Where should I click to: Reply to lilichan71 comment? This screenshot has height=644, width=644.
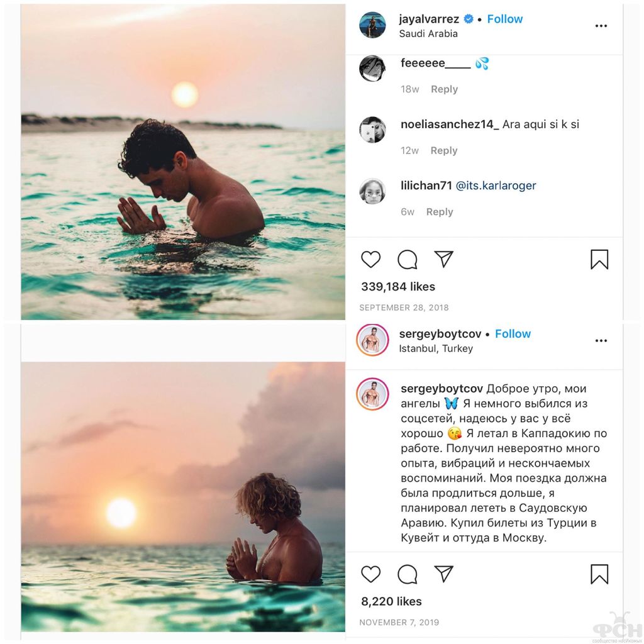pos(440,212)
